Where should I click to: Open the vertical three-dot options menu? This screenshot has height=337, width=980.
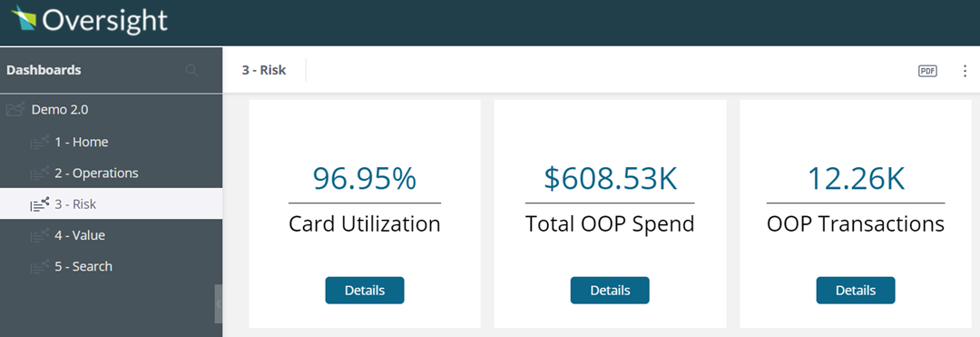(x=965, y=71)
